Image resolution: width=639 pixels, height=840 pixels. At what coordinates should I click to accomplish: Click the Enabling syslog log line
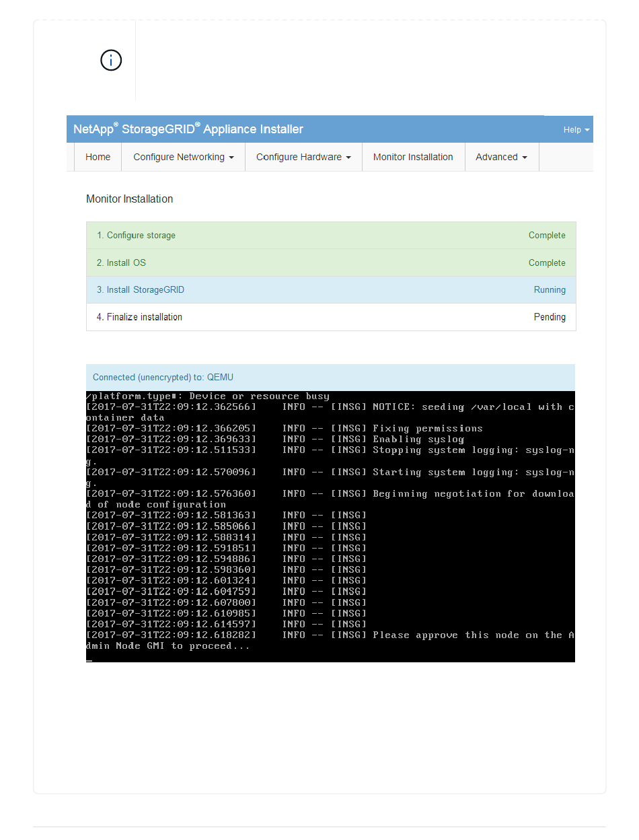pyautogui.click(x=276, y=439)
